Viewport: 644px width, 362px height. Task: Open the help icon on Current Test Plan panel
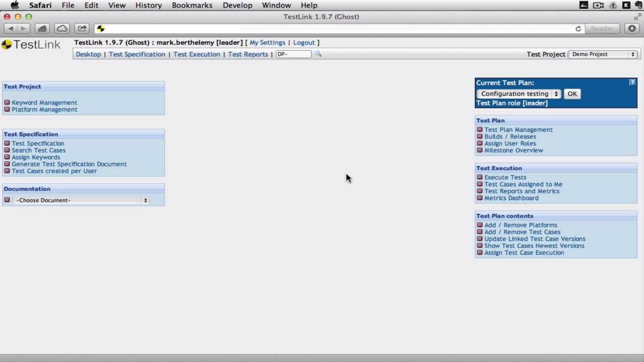632,82
